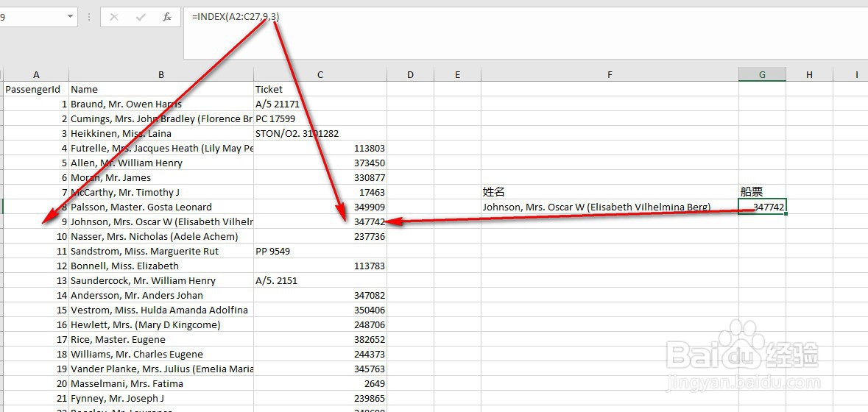Select column D header
868x412 pixels.
[410, 74]
